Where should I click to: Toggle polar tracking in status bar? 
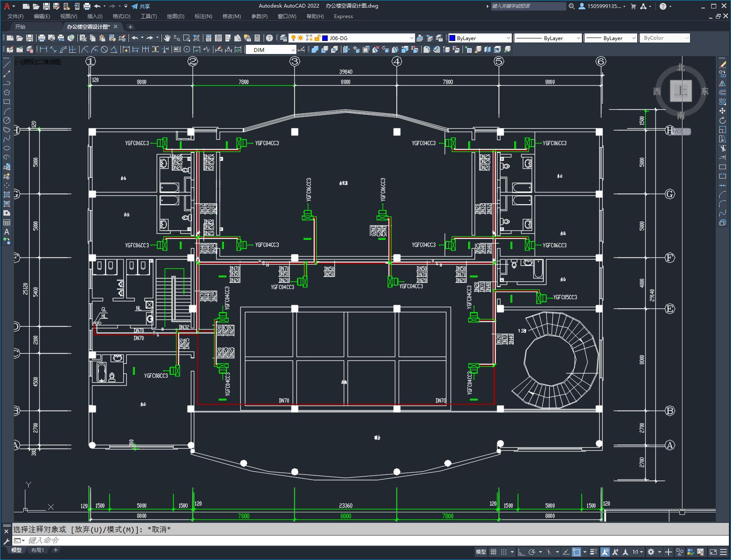tap(532, 552)
